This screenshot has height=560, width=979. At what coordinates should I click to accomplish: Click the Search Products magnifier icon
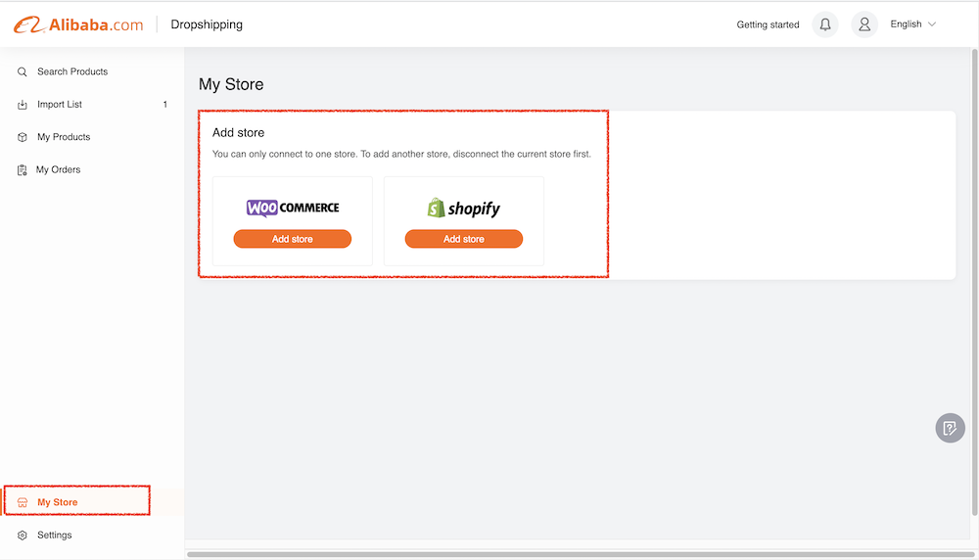(x=22, y=71)
